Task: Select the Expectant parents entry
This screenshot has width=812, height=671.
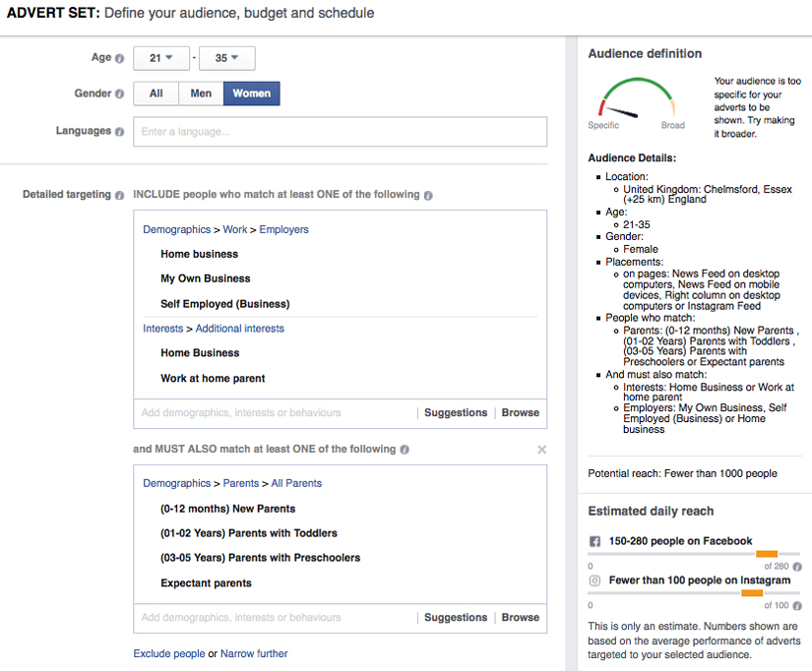Action: point(206,583)
